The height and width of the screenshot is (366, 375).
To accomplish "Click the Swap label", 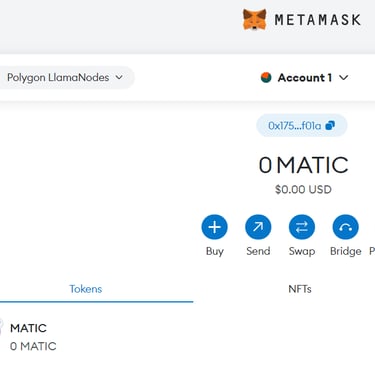I will 302,251.
